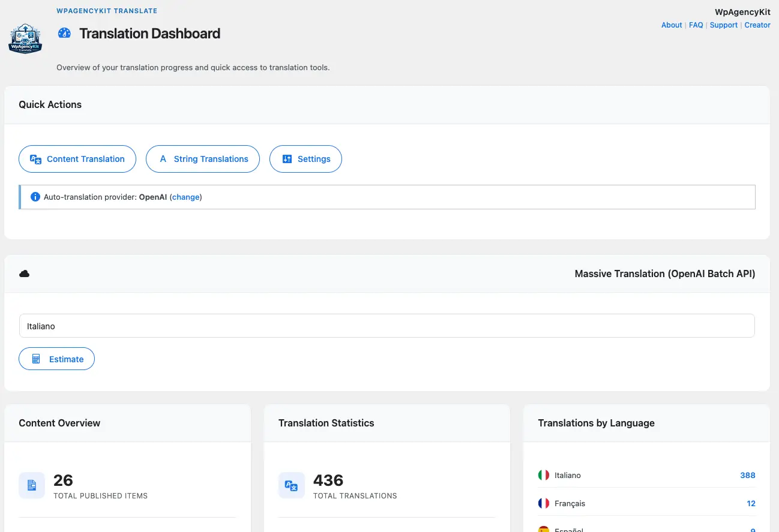The width and height of the screenshot is (779, 532).
Task: Click the 388 count for Italiano
Action: pyautogui.click(x=748, y=475)
